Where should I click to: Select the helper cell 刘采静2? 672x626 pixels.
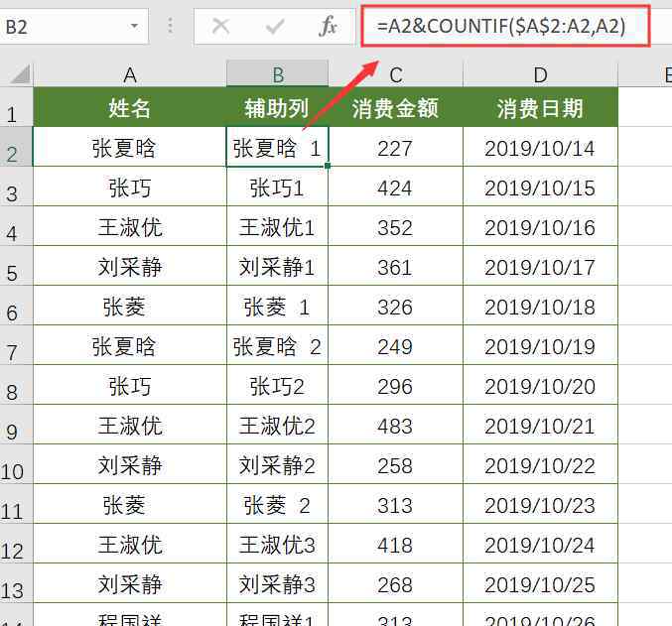pos(277,464)
